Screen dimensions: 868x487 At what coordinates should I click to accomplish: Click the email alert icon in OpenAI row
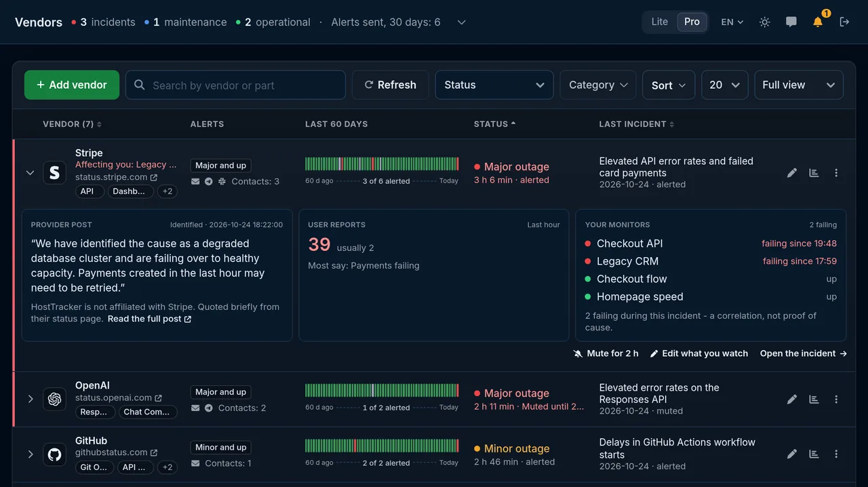[x=195, y=408]
